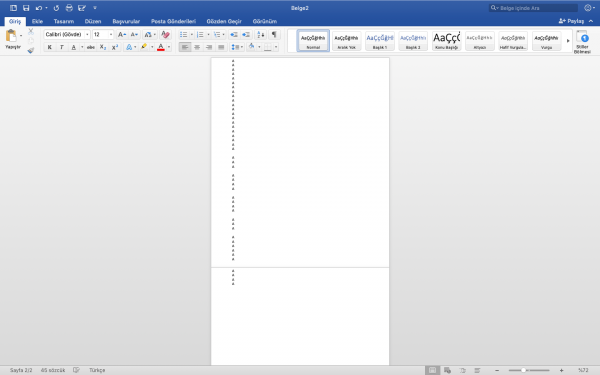Click the Shading paint bucket icon

click(x=251, y=47)
